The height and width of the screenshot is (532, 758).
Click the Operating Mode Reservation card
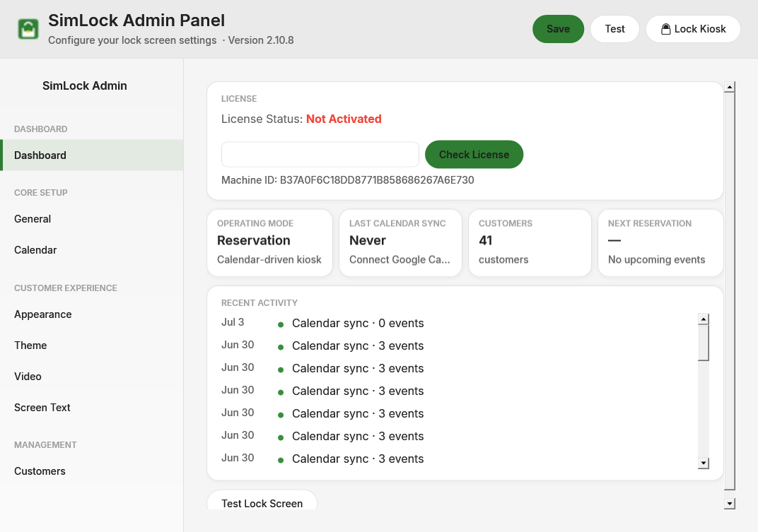[269, 242]
